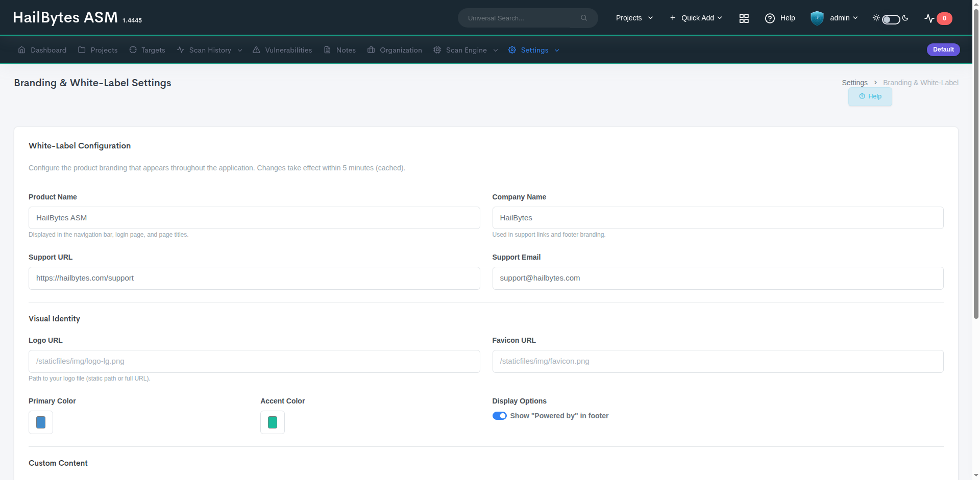The width and height of the screenshot is (980, 480).
Task: Click the moon dark-mode icon
Action: point(905,18)
